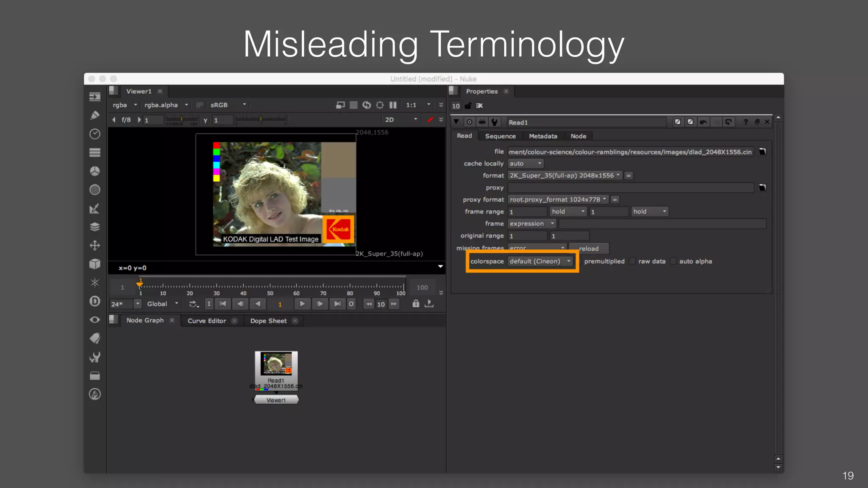Play the sequence forward

(302, 304)
